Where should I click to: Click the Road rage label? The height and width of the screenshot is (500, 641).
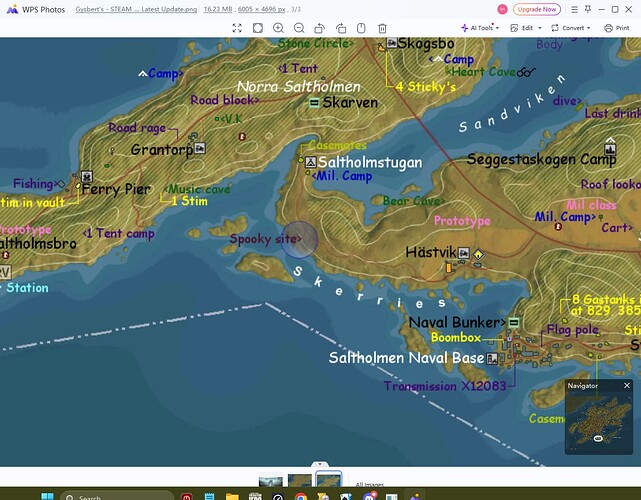coord(137,128)
